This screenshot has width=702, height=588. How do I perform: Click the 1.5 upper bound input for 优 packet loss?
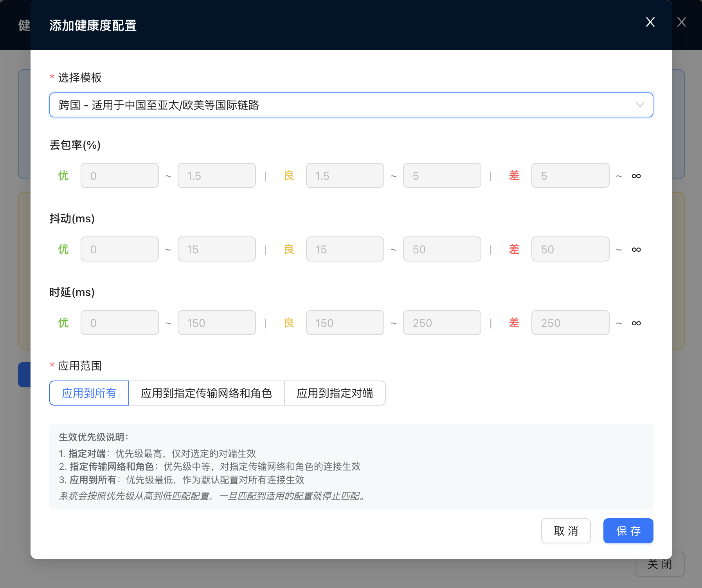click(217, 176)
